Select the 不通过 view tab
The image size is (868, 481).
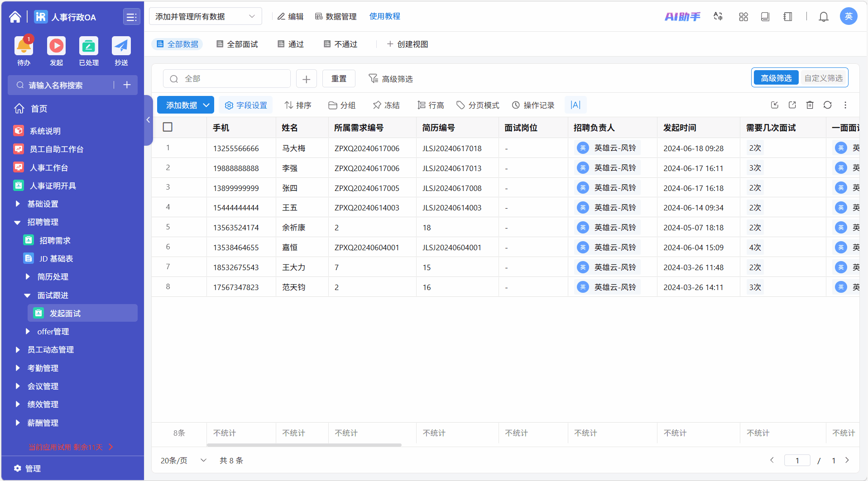[340, 44]
